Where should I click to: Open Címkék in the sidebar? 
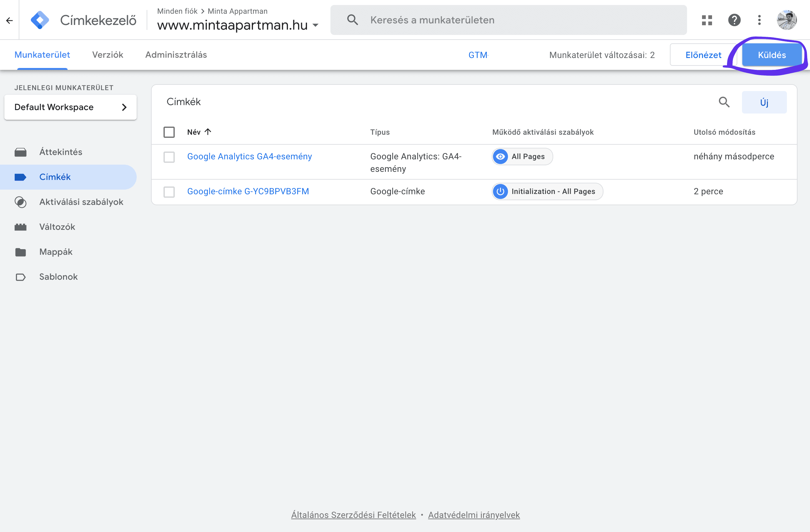click(68, 177)
